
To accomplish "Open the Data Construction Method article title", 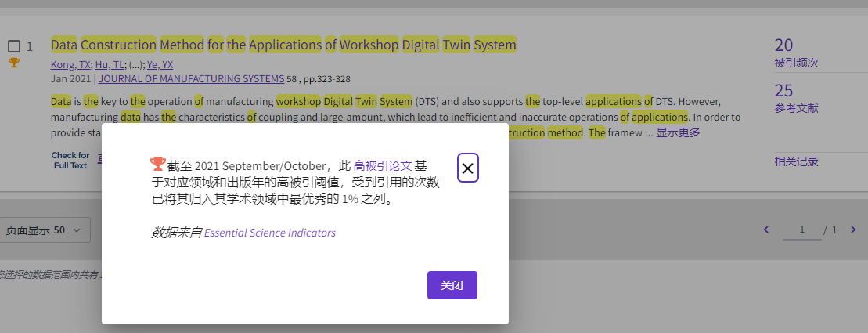I will [x=283, y=45].
